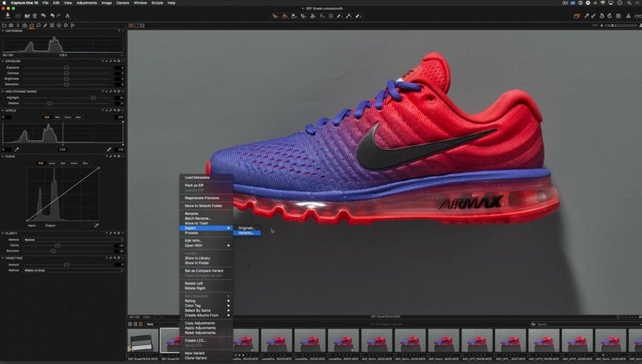The image size is (642, 364).
Task: Click the text annotation 'A' toolbar icon
Action: [x=68, y=16]
